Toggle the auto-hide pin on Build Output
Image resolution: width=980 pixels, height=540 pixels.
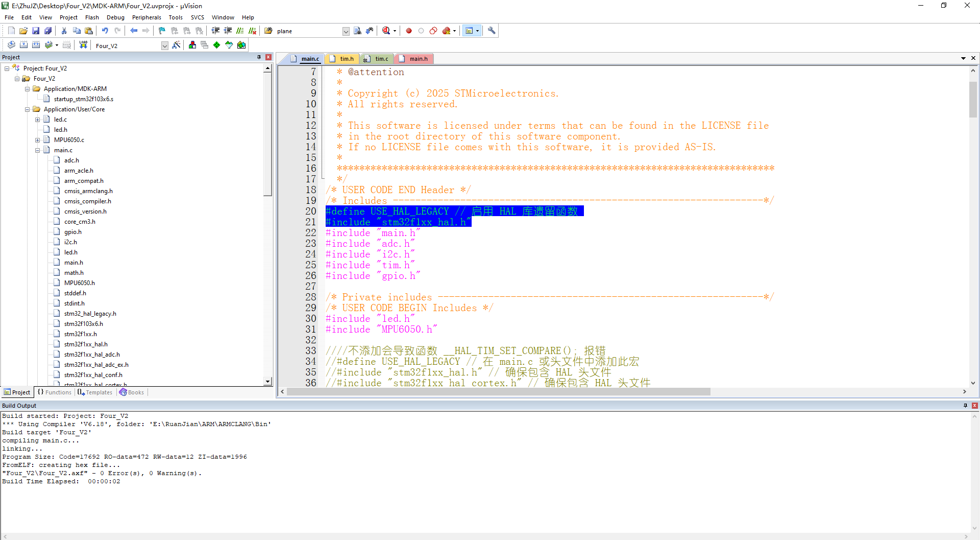(x=965, y=405)
